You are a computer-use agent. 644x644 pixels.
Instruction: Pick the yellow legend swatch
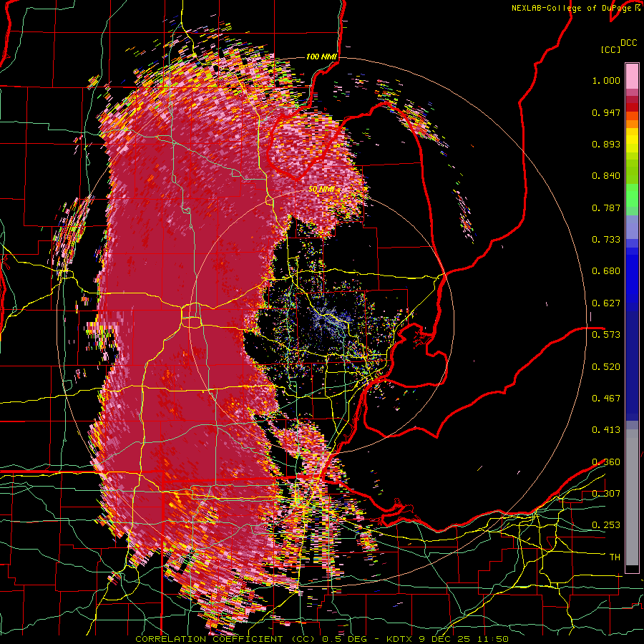(x=632, y=140)
